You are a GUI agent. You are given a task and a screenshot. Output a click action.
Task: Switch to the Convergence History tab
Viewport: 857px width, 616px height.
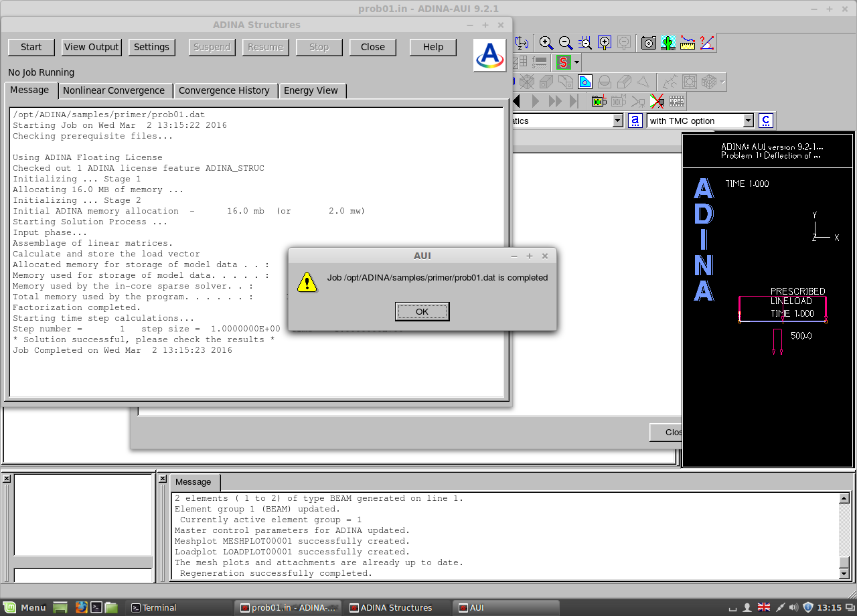coord(224,90)
